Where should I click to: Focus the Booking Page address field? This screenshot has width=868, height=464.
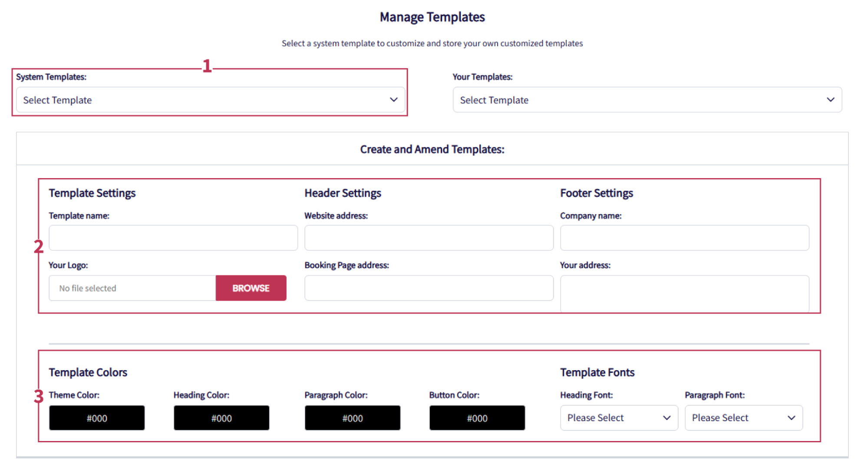pos(429,288)
